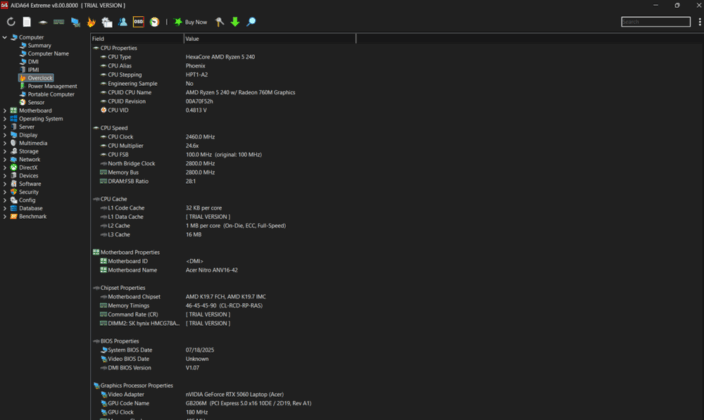Expand the Storage tree node
Screen dimensions: 704x420
tap(4, 151)
